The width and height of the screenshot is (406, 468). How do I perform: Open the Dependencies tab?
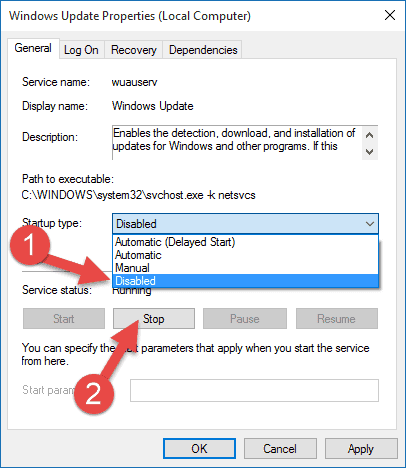pos(203,50)
